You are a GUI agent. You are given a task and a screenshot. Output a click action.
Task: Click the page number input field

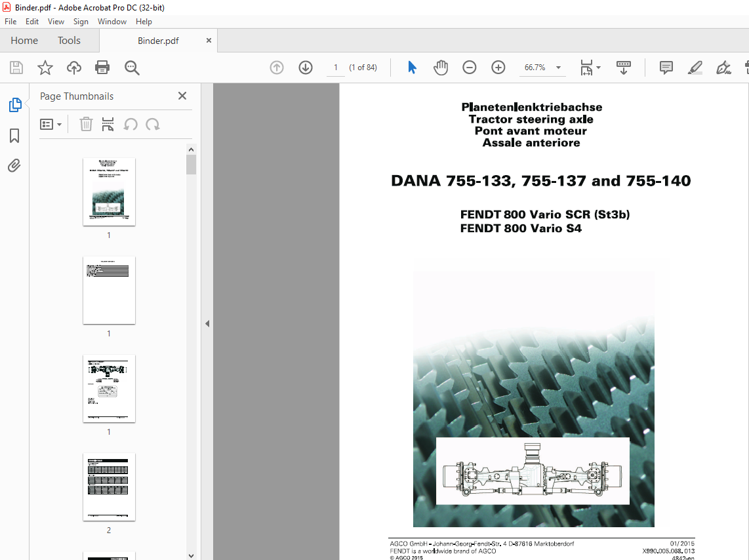click(336, 68)
